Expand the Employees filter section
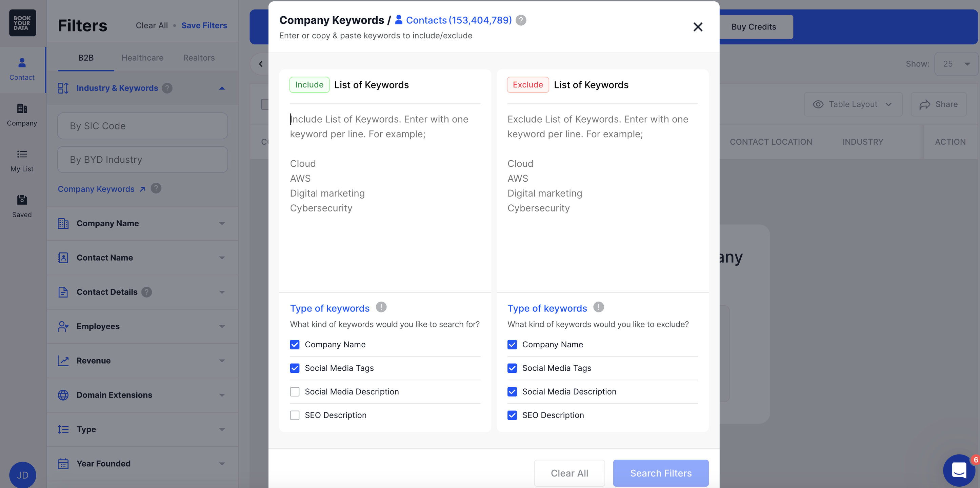 (143, 326)
